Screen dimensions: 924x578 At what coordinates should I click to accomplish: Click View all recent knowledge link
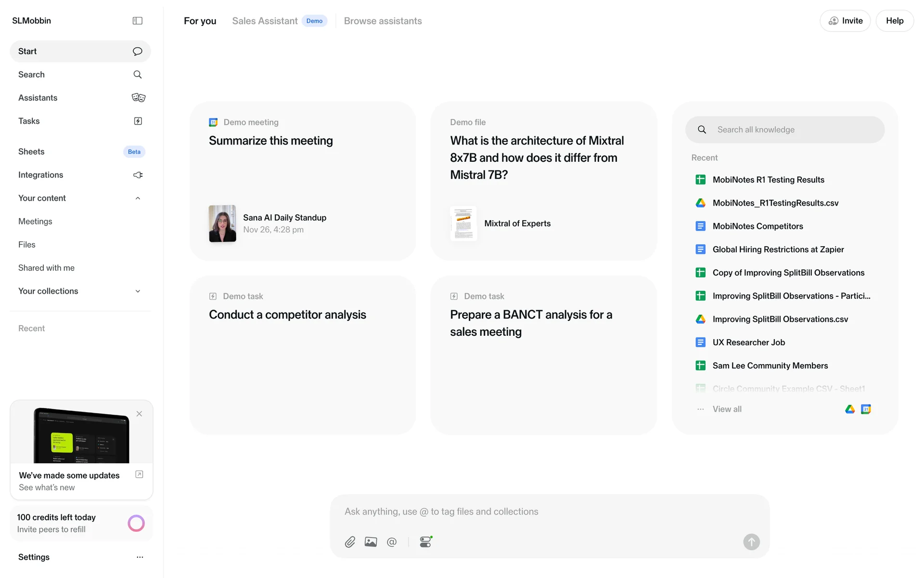(727, 409)
